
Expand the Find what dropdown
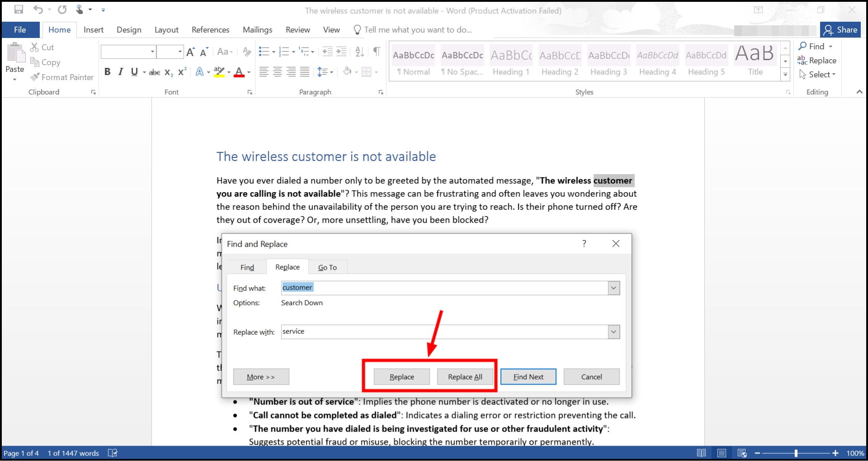[x=613, y=288]
